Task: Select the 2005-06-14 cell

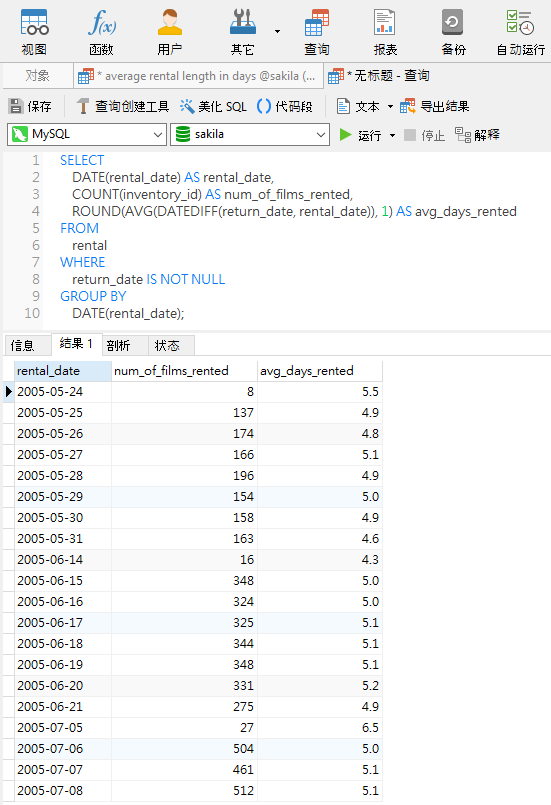Action: click(x=63, y=560)
